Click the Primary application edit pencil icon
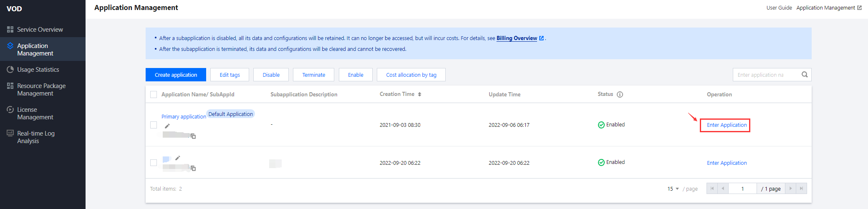 click(x=167, y=126)
